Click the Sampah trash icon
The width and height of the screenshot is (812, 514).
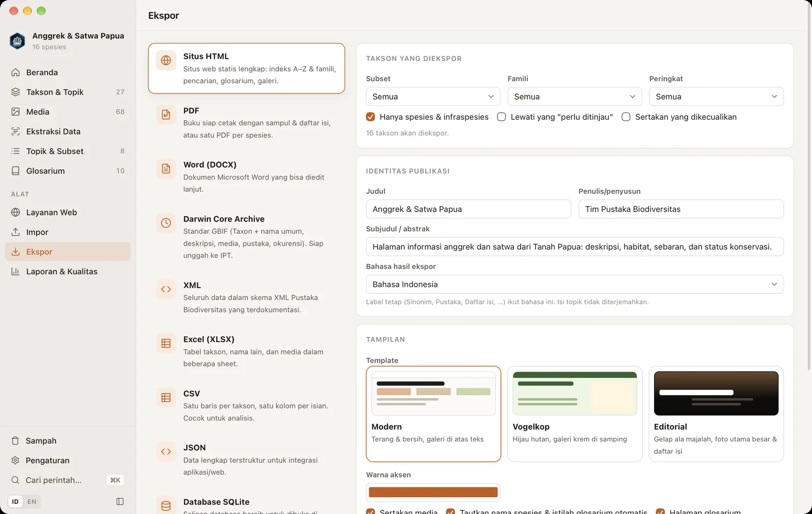pyautogui.click(x=15, y=441)
